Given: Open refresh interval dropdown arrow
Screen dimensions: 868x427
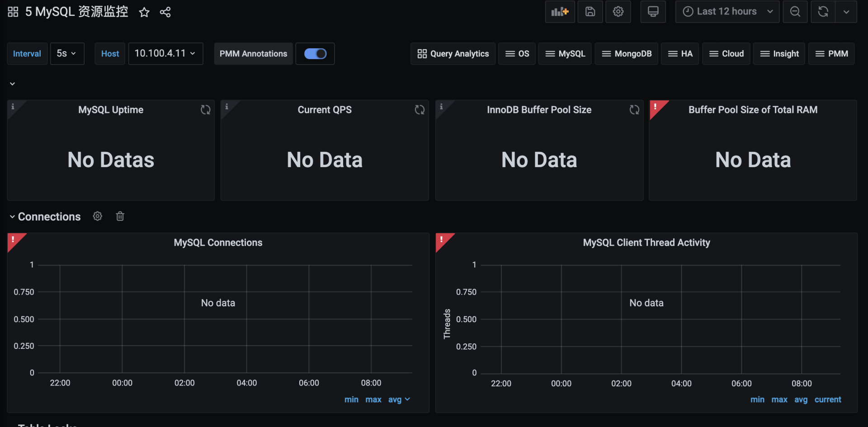Looking at the screenshot, I should (x=846, y=12).
